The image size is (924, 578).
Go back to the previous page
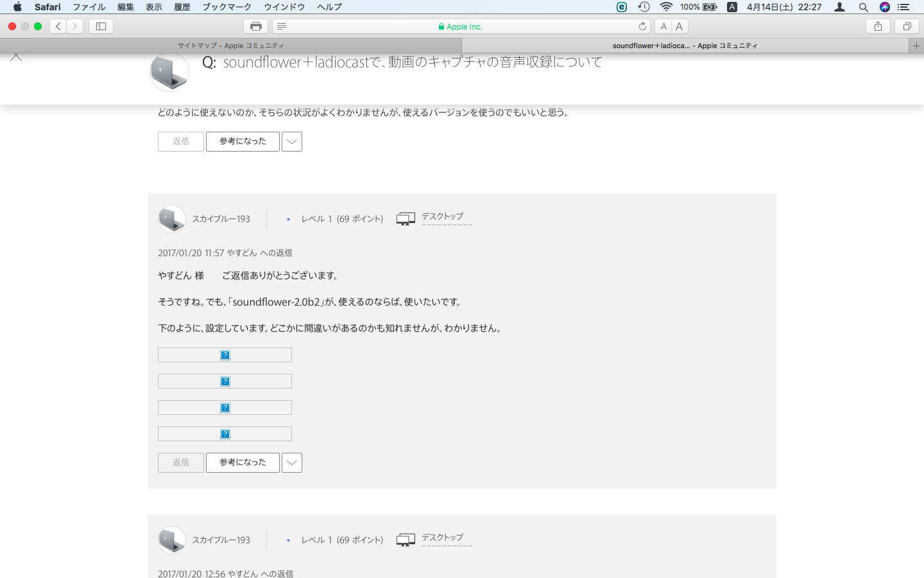pos(58,26)
